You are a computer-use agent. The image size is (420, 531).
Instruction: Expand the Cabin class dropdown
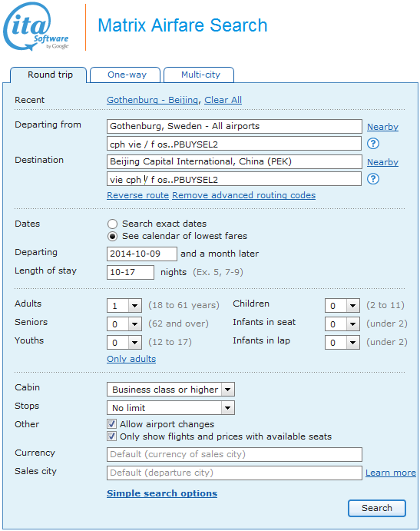170,390
